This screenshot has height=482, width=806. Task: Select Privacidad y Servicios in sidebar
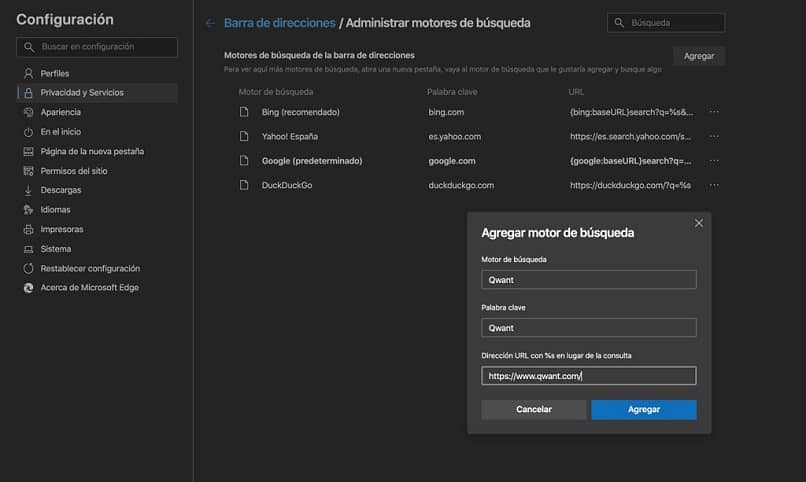click(x=97, y=92)
